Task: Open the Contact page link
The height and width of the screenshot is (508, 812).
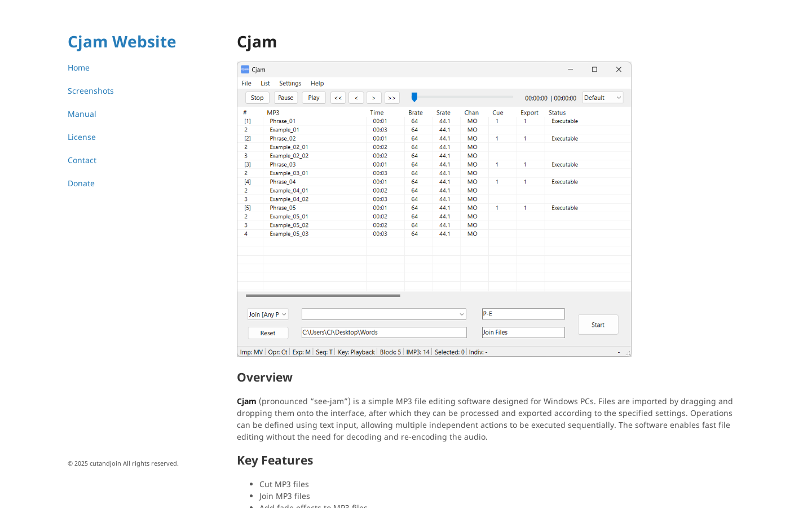Action: click(82, 160)
